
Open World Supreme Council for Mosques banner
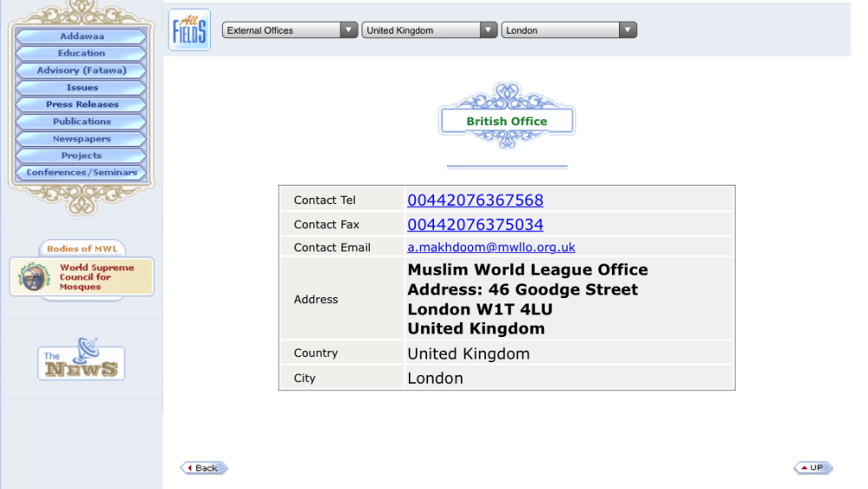(82, 276)
